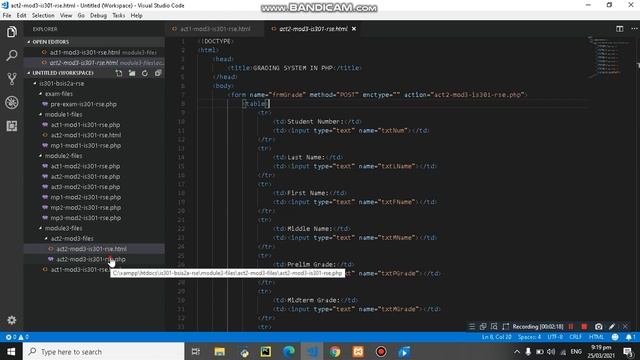Open Google Chrome from the taskbar

[x=335, y=351]
